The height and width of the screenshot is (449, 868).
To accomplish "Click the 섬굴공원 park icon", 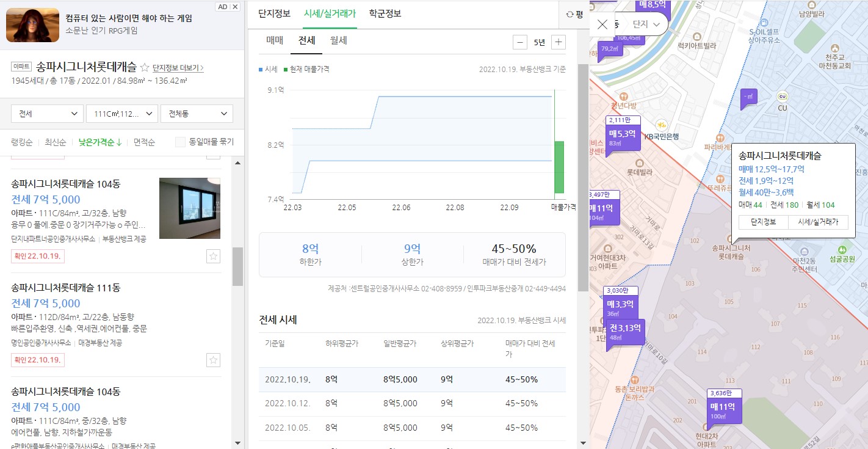I will [x=842, y=249].
